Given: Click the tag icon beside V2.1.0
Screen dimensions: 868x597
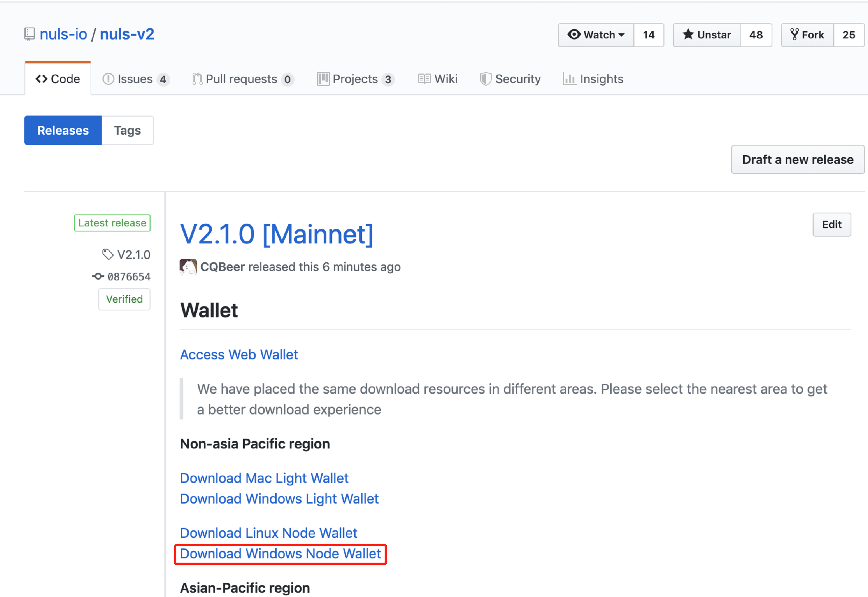Looking at the screenshot, I should pyautogui.click(x=108, y=254).
